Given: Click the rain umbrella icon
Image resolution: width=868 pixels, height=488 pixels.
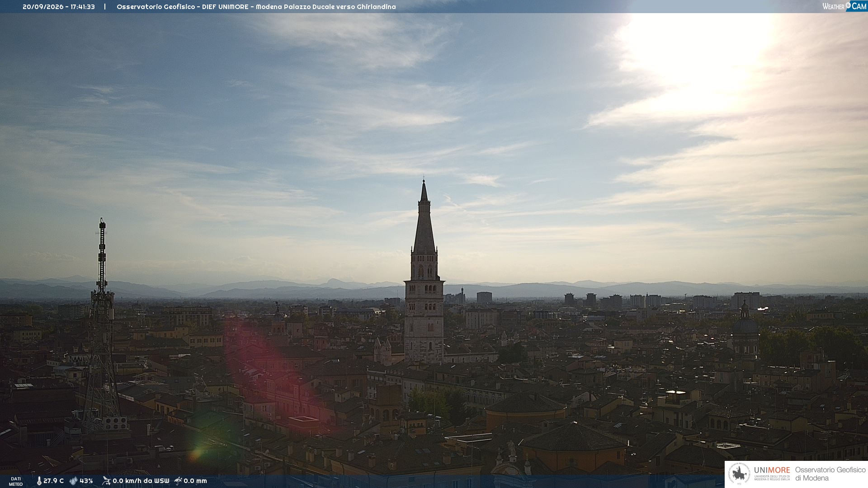Looking at the screenshot, I should click(178, 481).
